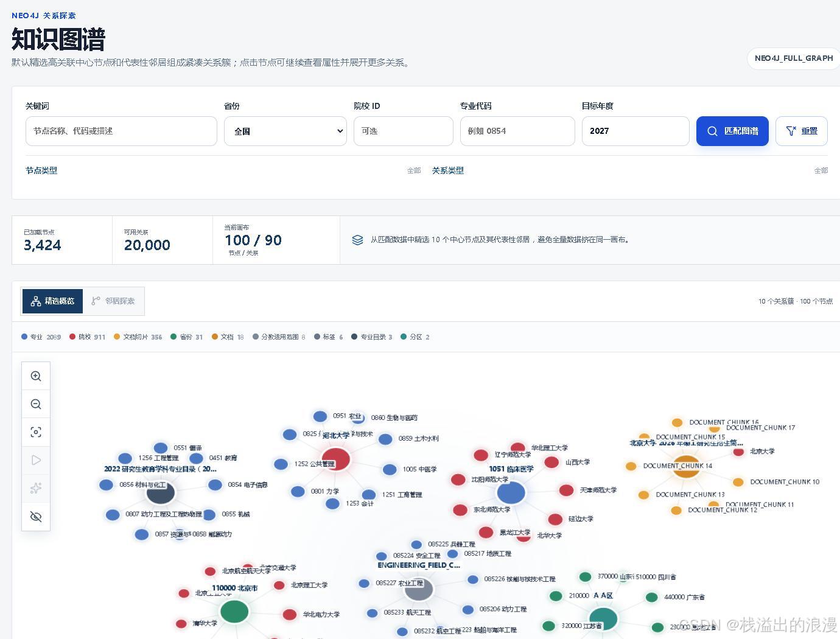This screenshot has width=840, height=639.
Task: Select the 延边大学 node
Action: tap(555, 519)
